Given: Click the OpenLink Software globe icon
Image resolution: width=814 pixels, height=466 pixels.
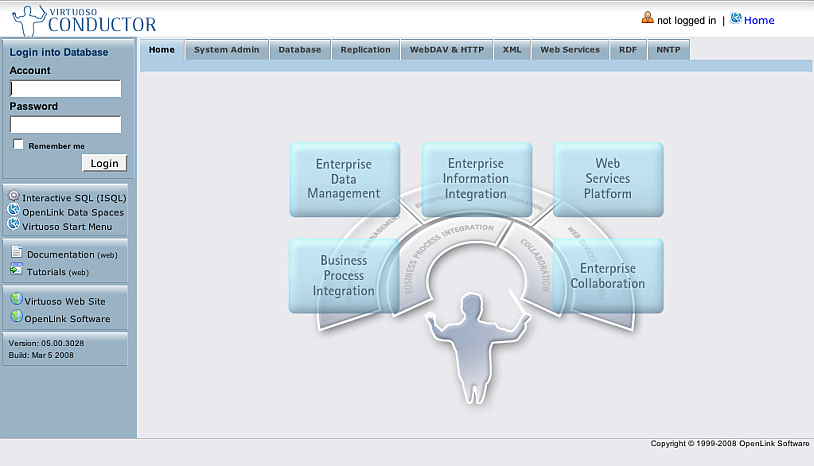Looking at the screenshot, I should click(16, 317).
